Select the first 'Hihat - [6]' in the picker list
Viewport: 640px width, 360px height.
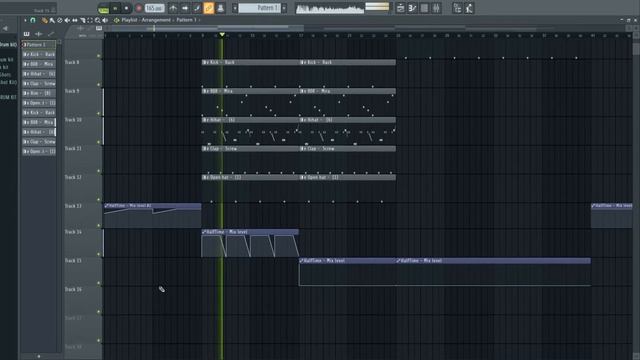39,73
